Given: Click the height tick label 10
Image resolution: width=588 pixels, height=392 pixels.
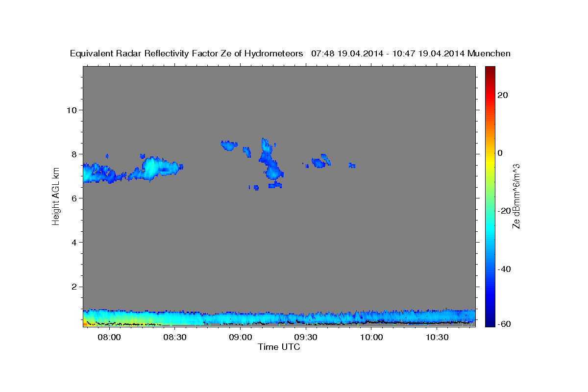Looking at the screenshot, I should coord(71,110).
